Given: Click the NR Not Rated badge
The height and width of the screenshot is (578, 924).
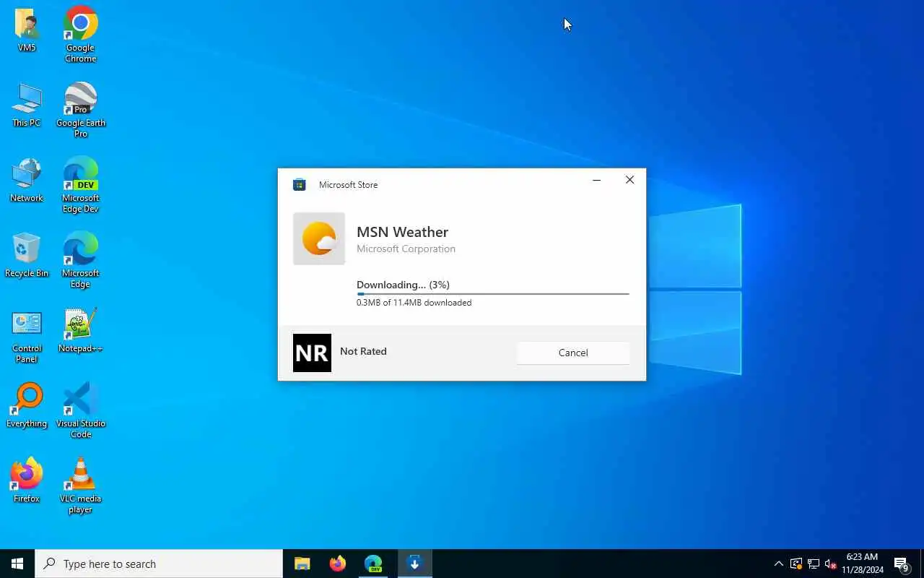Looking at the screenshot, I should pyautogui.click(x=312, y=353).
